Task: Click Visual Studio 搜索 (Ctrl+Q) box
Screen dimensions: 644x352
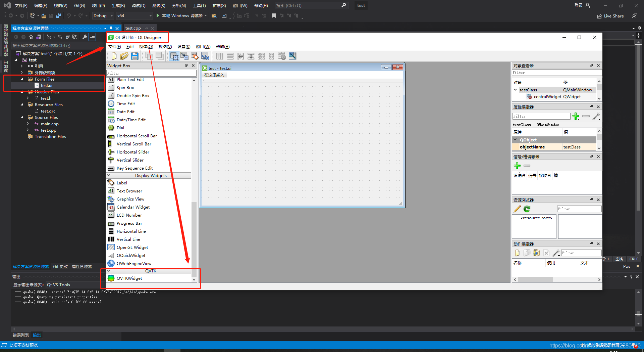Action: point(311,5)
